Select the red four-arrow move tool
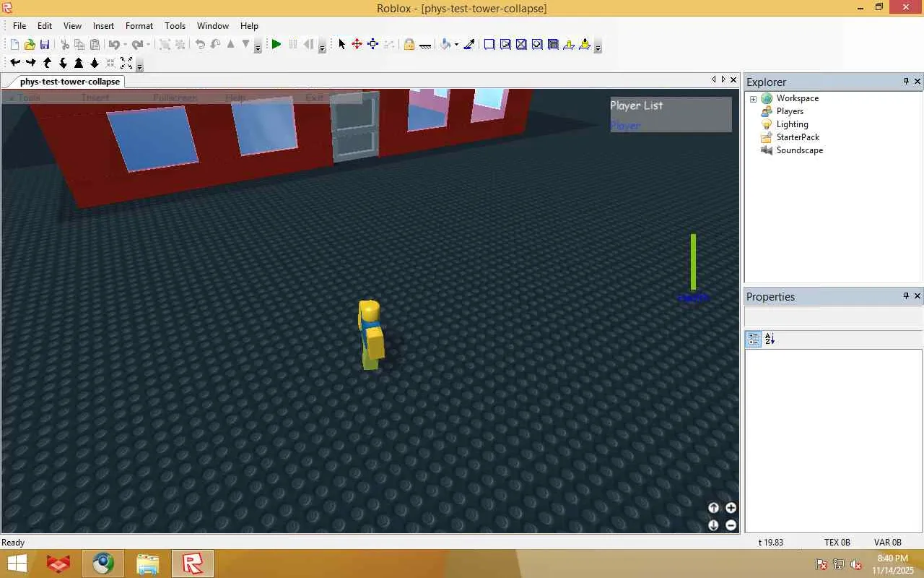The image size is (924, 578). [357, 44]
